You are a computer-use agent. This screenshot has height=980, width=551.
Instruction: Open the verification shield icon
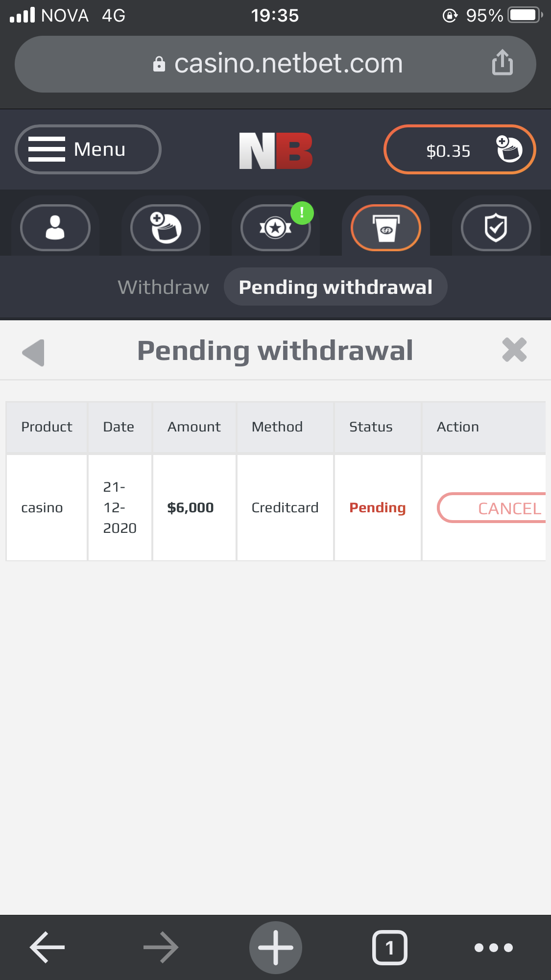496,228
